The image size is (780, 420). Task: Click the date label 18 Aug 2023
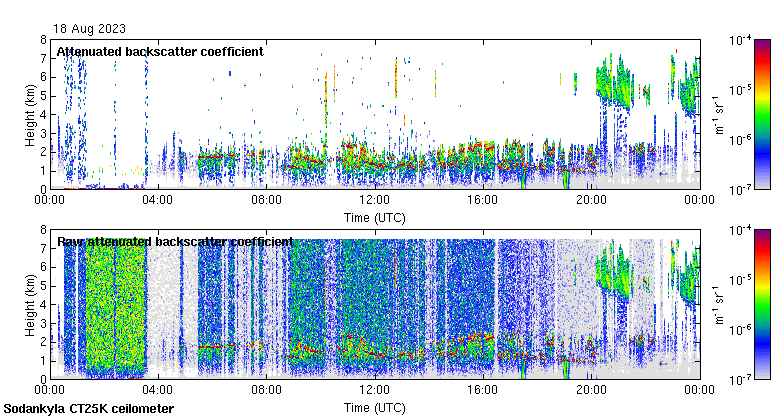coord(90,29)
